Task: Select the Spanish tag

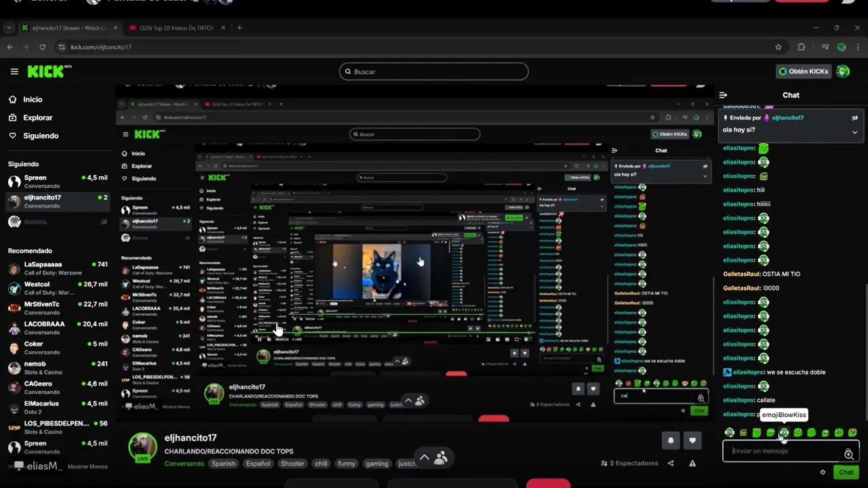Action: coord(223,464)
